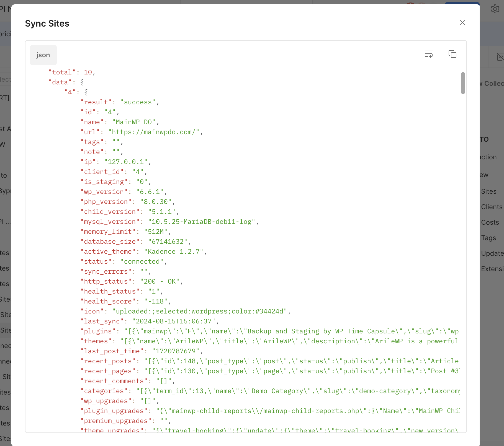Image resolution: width=504 pixels, height=446 pixels.
Task: Select the json language label tab
Action: (43, 55)
